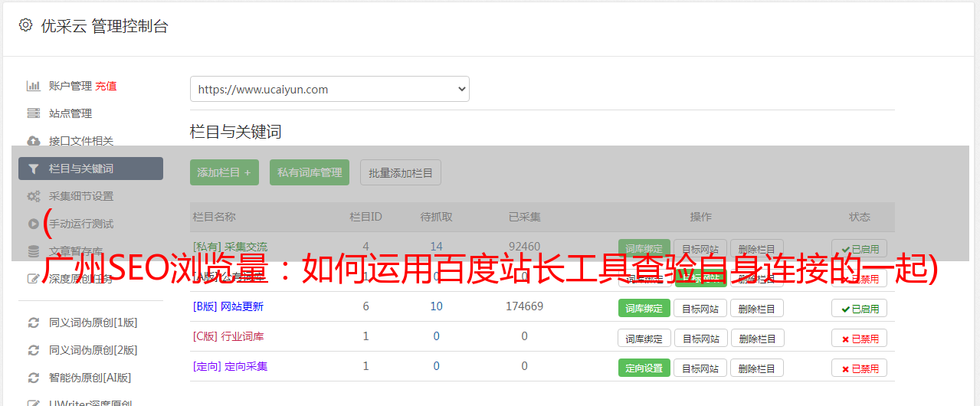Select 同义词伪原创[1版] in the sidebar
The width and height of the screenshot is (980, 406).
click(x=93, y=323)
